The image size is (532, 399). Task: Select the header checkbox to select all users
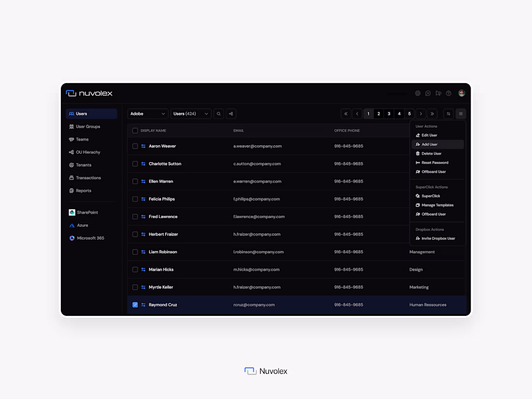click(x=135, y=131)
